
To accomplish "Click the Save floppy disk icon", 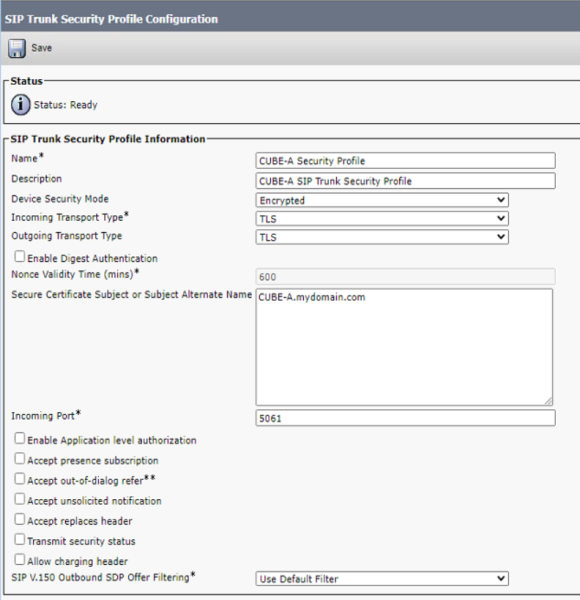I will click(17, 48).
